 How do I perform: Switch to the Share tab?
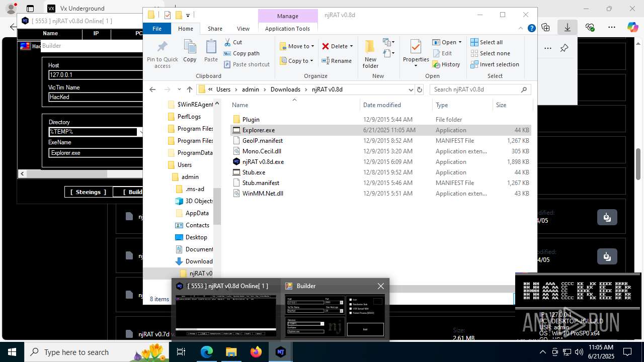click(215, 29)
